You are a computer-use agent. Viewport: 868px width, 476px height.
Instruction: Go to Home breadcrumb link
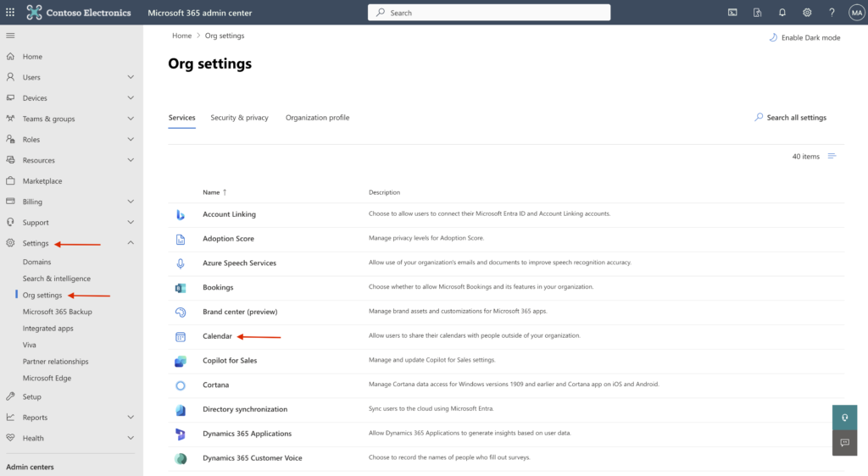coord(181,36)
